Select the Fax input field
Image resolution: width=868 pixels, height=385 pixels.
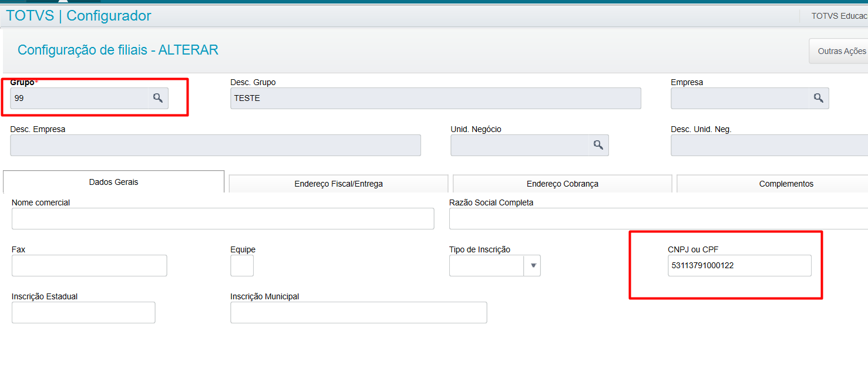click(x=89, y=266)
